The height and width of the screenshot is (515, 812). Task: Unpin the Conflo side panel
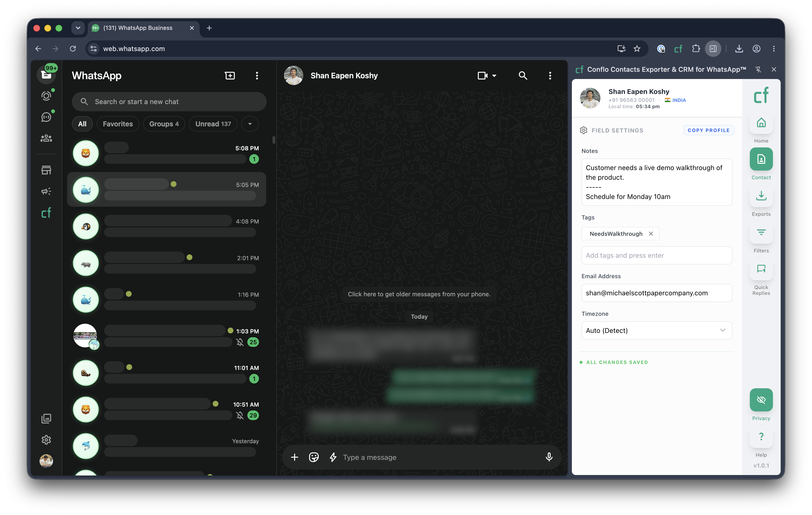click(x=758, y=69)
